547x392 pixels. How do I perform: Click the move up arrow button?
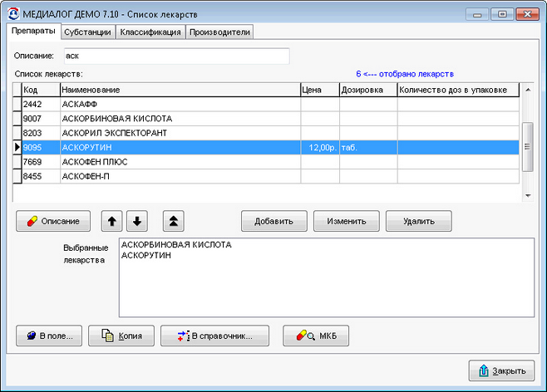[112, 221]
